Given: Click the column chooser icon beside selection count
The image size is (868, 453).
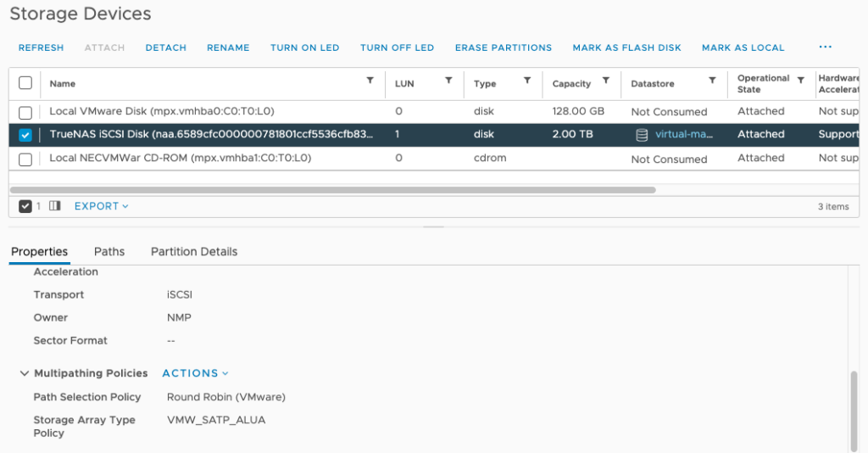Looking at the screenshot, I should [55, 206].
